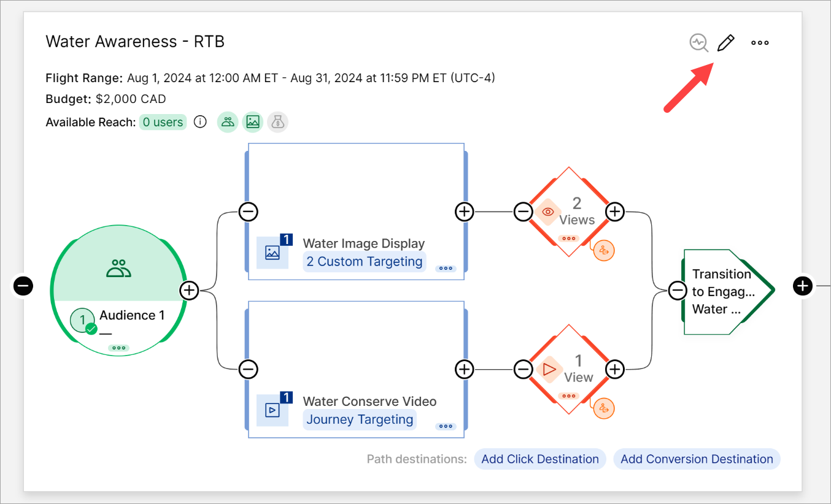Screen dimensions: 831x504
Task: Open the Audience 1 node ellipsis menu
Action: pyautogui.click(x=119, y=348)
